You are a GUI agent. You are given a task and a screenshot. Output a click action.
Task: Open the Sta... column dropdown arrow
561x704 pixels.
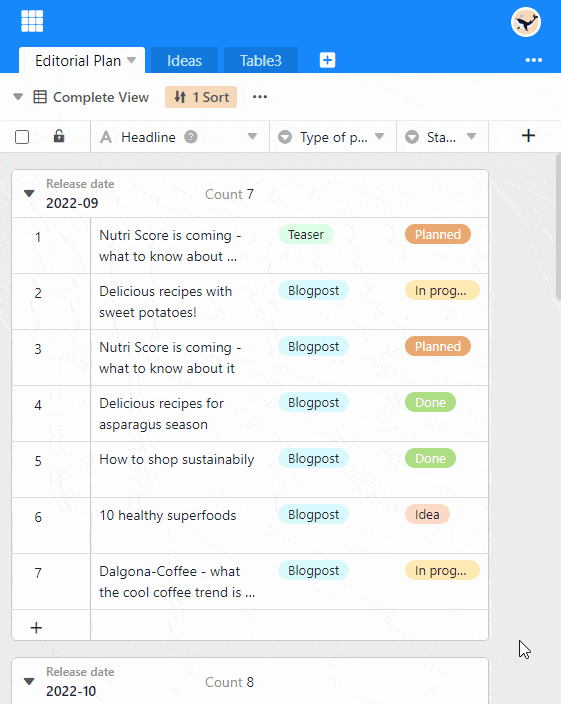[471, 136]
